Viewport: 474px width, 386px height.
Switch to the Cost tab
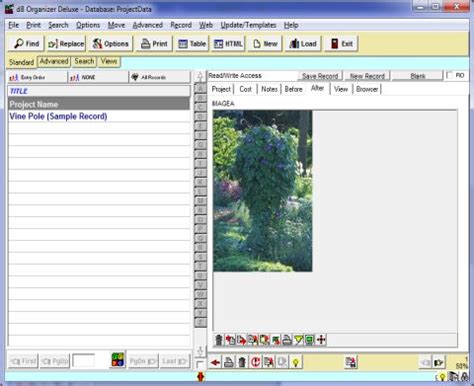coord(246,89)
